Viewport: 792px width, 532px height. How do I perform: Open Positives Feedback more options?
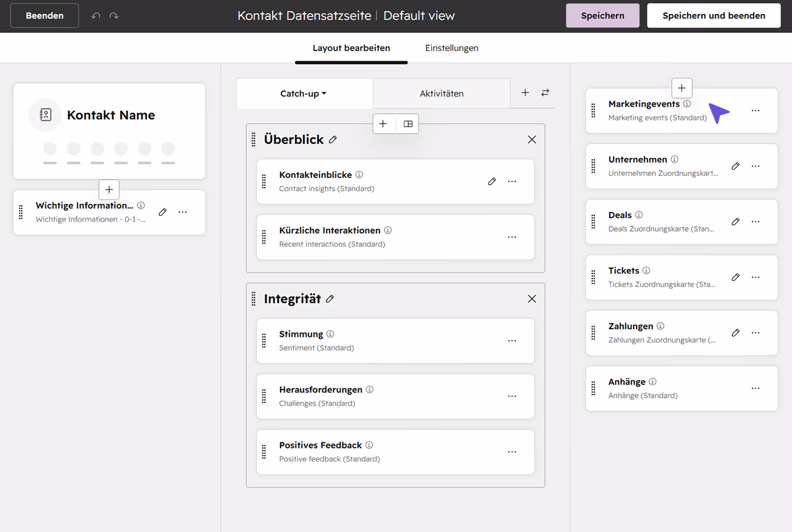pos(512,452)
